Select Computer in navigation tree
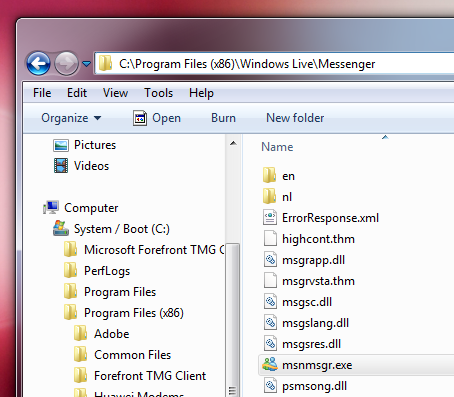 point(91,208)
